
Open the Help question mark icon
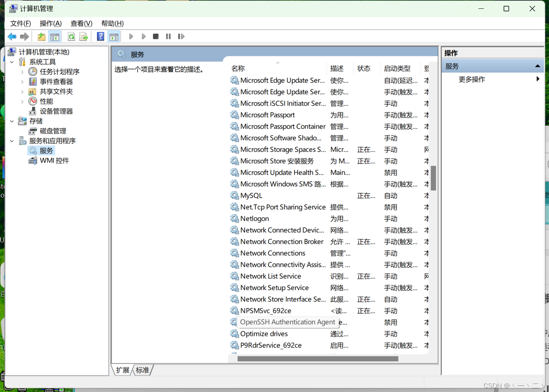101,37
